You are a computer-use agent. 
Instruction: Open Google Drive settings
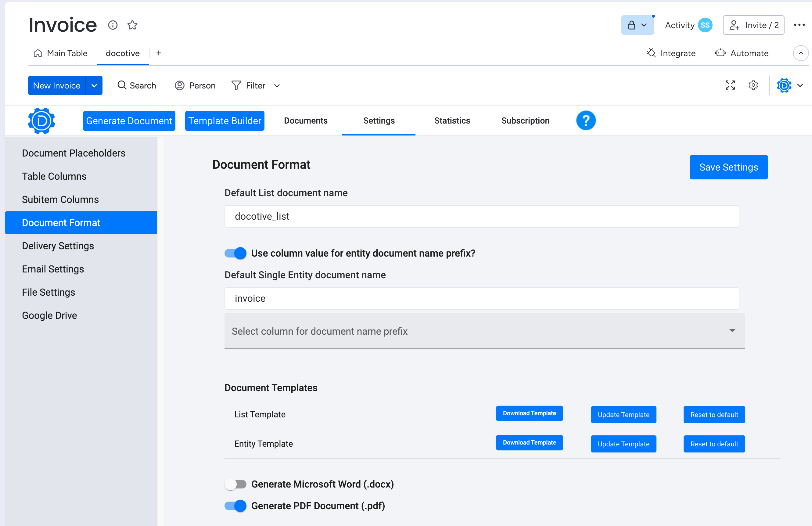pos(81,315)
